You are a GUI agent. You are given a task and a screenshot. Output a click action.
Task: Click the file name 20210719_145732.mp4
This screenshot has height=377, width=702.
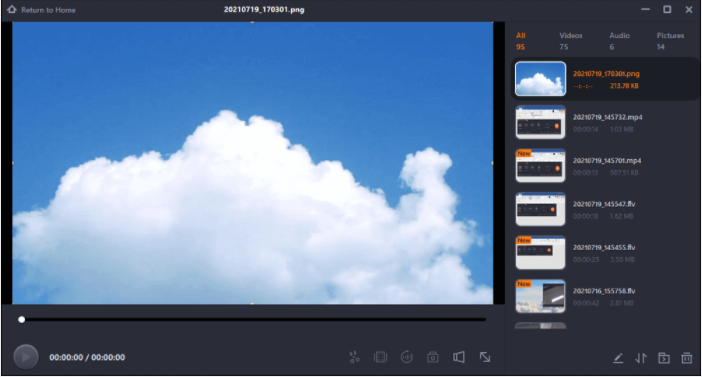pyautogui.click(x=608, y=117)
